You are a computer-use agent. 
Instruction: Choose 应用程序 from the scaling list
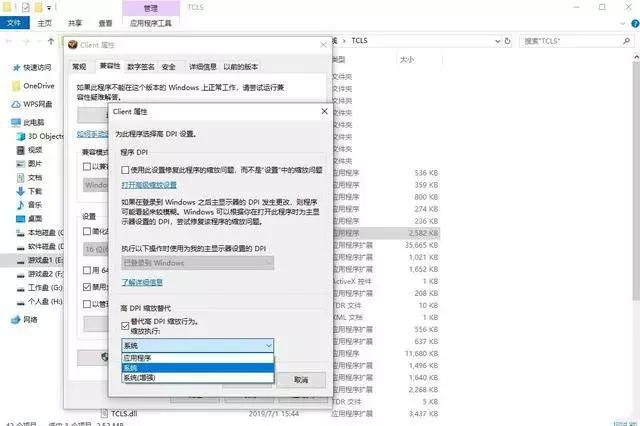[198, 358]
